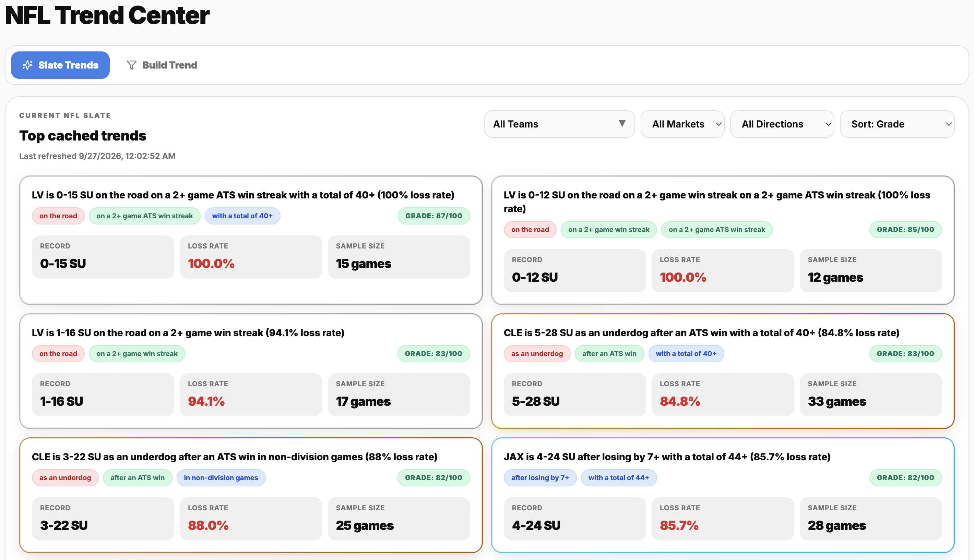The image size is (974, 560).
Task: Click the 94.1% loss rate value
Action: point(206,401)
